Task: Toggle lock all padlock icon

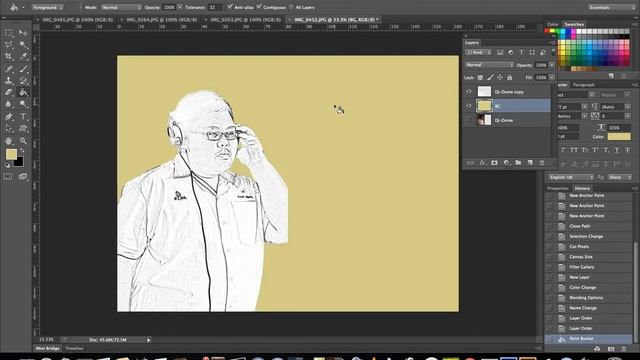Action: [510, 77]
